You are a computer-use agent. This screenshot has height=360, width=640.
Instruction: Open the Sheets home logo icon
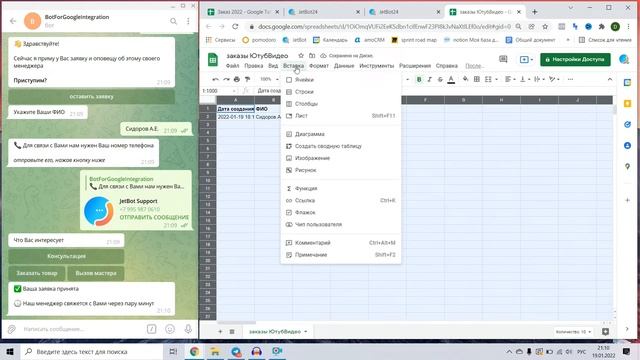coord(213,60)
